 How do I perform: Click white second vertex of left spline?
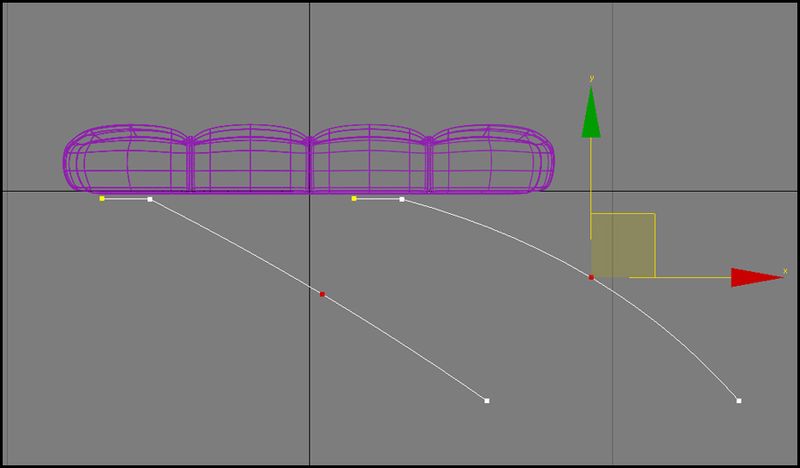click(x=150, y=199)
